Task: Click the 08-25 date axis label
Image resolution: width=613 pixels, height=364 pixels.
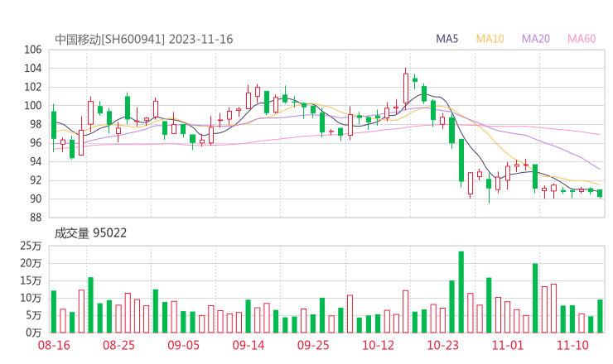Action: [118, 345]
